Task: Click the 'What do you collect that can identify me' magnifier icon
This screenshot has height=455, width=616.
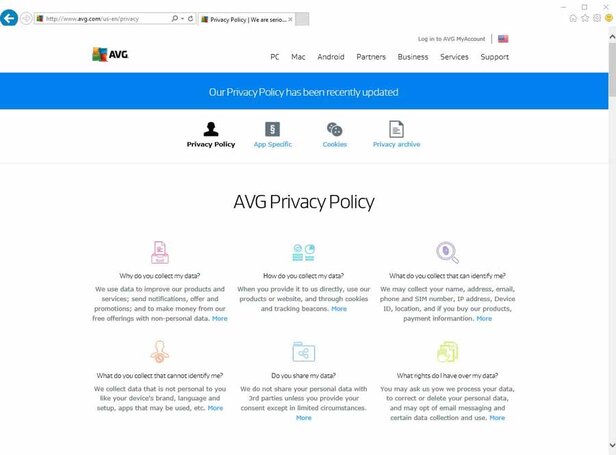Action: click(x=447, y=252)
